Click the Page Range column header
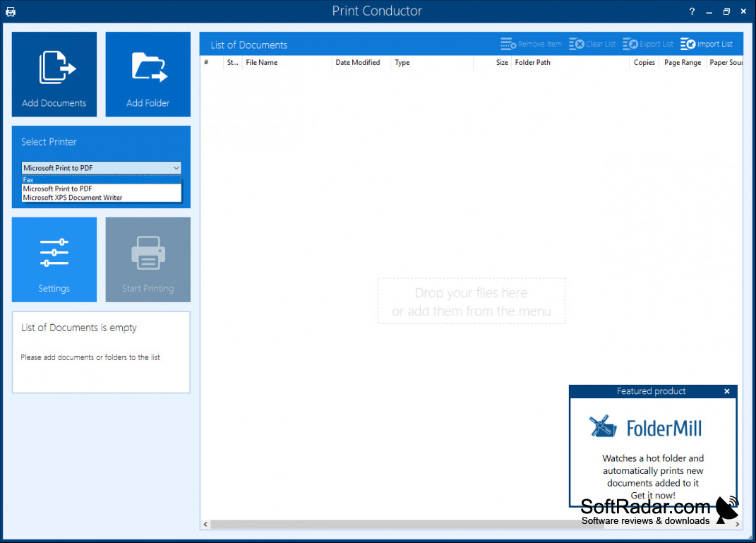 click(682, 62)
